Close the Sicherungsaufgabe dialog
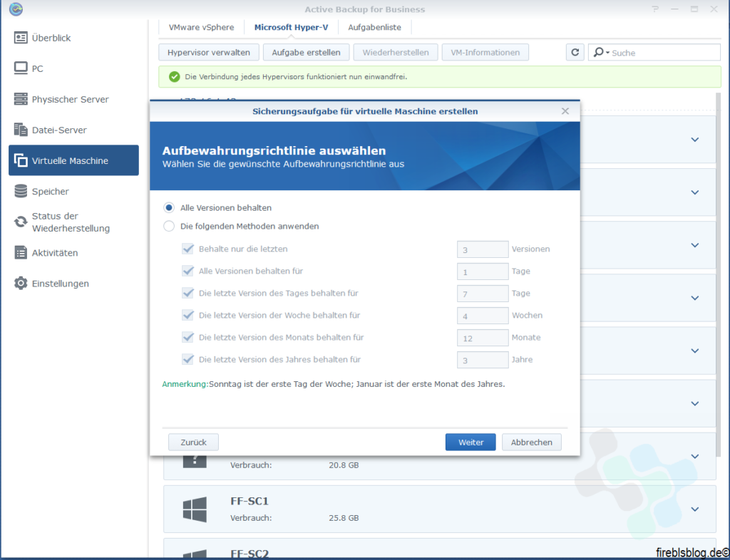The image size is (730, 560). click(x=565, y=111)
